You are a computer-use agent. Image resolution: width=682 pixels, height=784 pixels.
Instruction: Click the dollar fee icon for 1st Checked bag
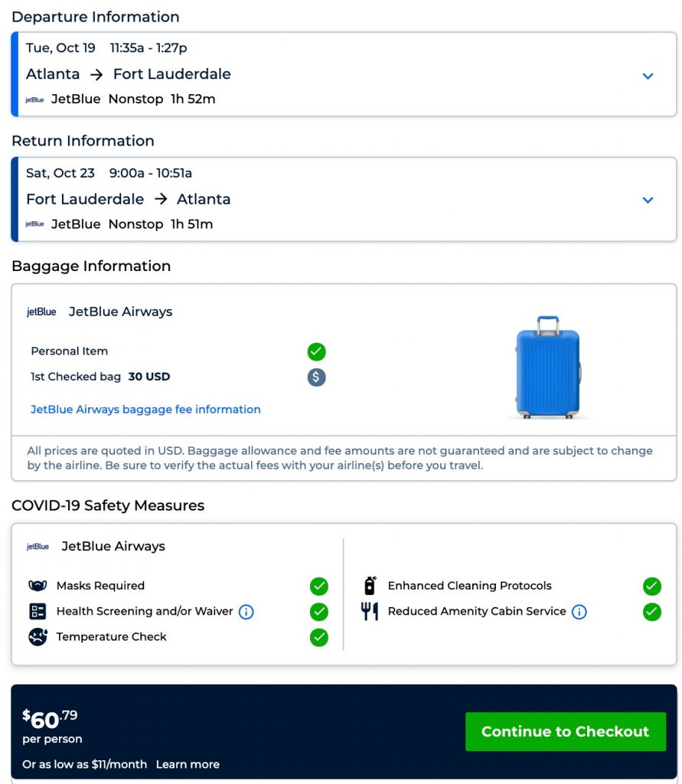(x=316, y=377)
